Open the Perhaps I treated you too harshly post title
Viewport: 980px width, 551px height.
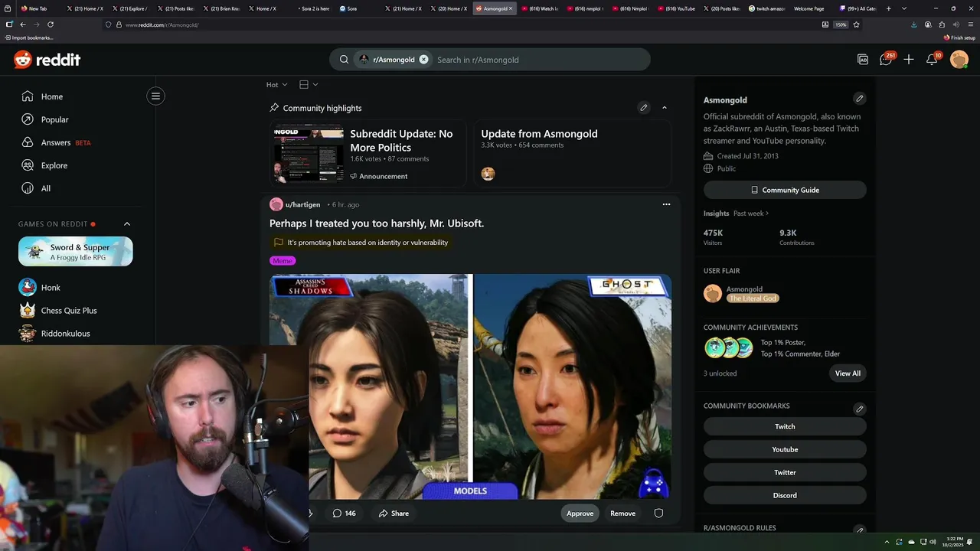coord(377,223)
